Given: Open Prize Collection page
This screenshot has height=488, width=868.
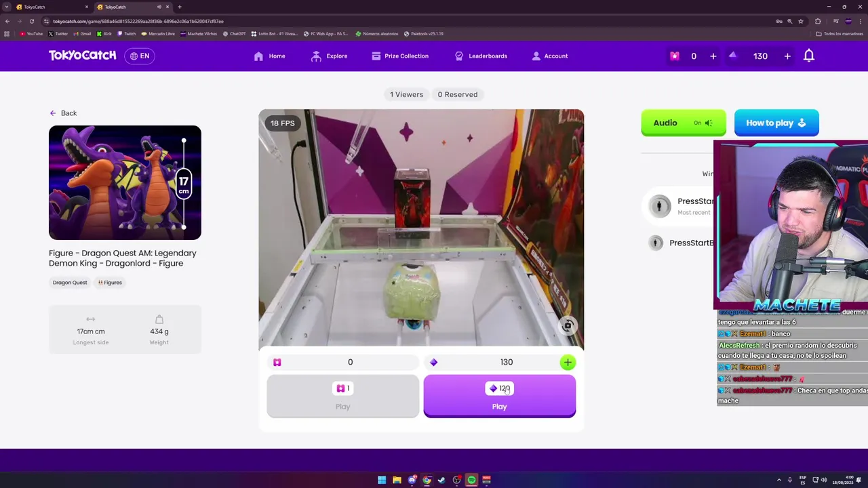Looking at the screenshot, I should (400, 56).
